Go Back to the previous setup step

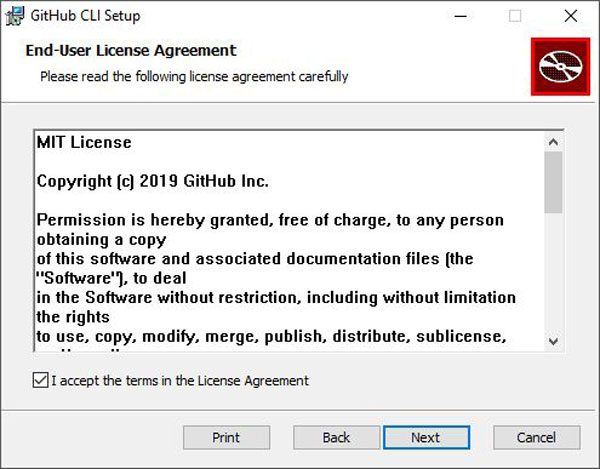coord(336,437)
